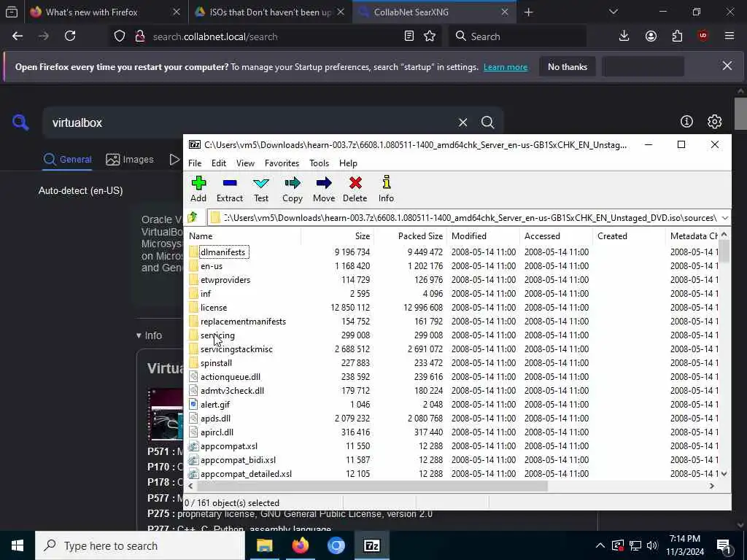Open the Firefox extensions icon

[677, 36]
